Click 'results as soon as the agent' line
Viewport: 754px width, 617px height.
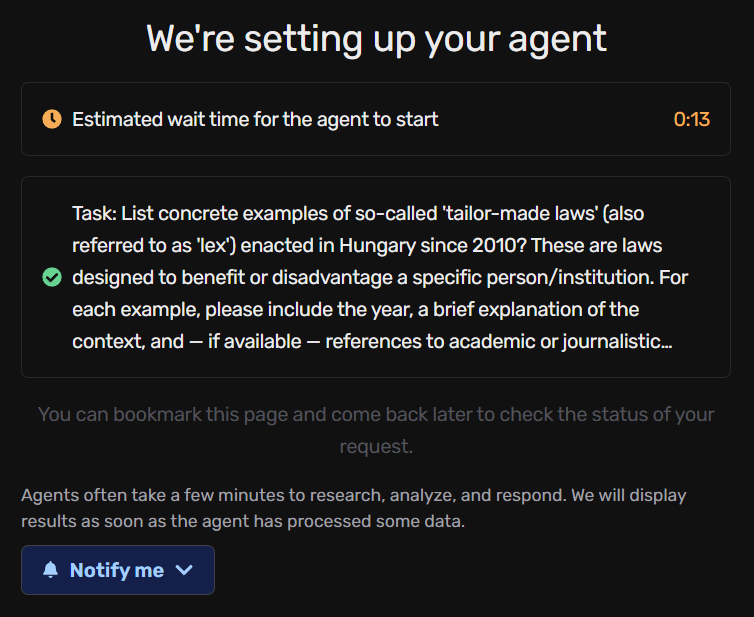coord(243,521)
